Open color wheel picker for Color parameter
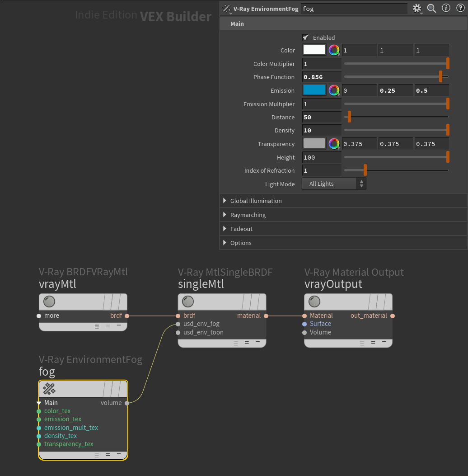 (334, 50)
